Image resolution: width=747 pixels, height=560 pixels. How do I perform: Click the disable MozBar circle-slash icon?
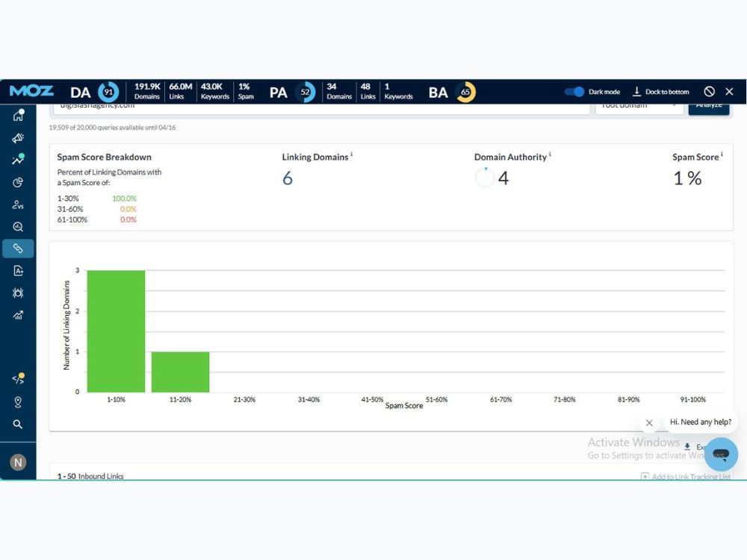coord(710,91)
